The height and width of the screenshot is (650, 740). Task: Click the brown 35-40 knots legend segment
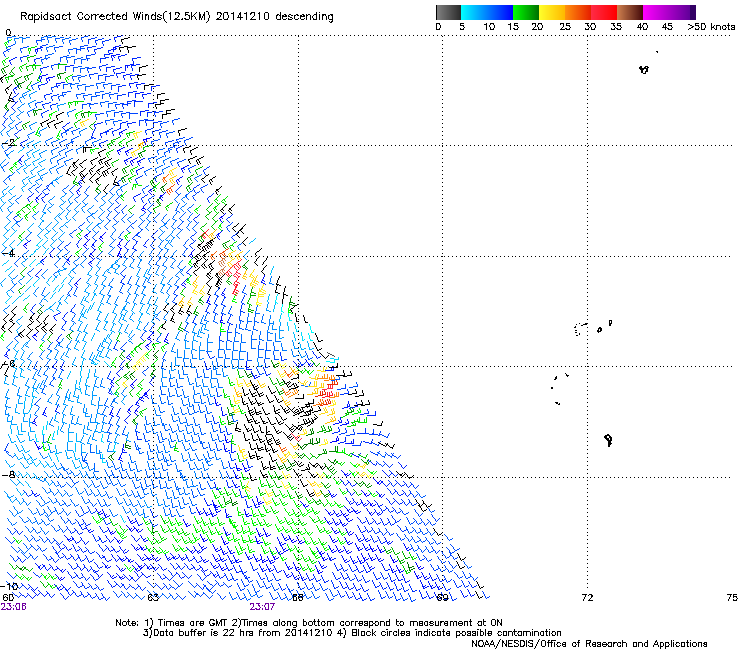pyautogui.click(x=630, y=12)
